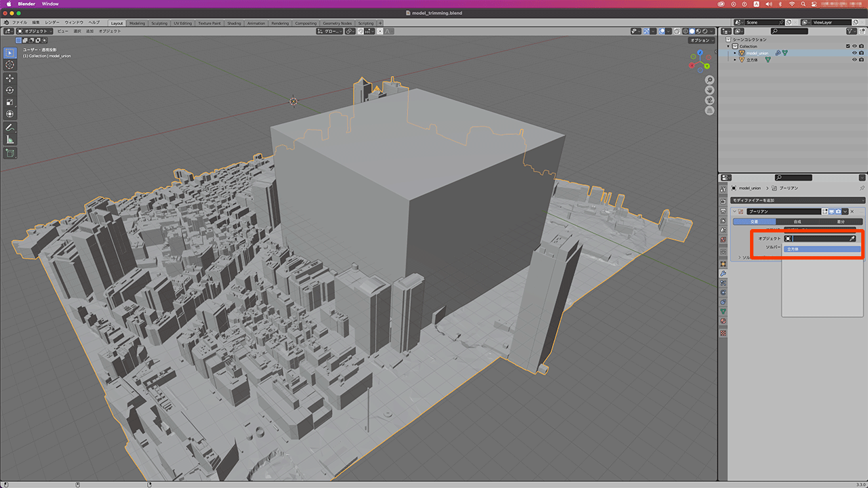Toggle the Collection exclude checkbox
The image size is (868, 488).
pos(848,46)
